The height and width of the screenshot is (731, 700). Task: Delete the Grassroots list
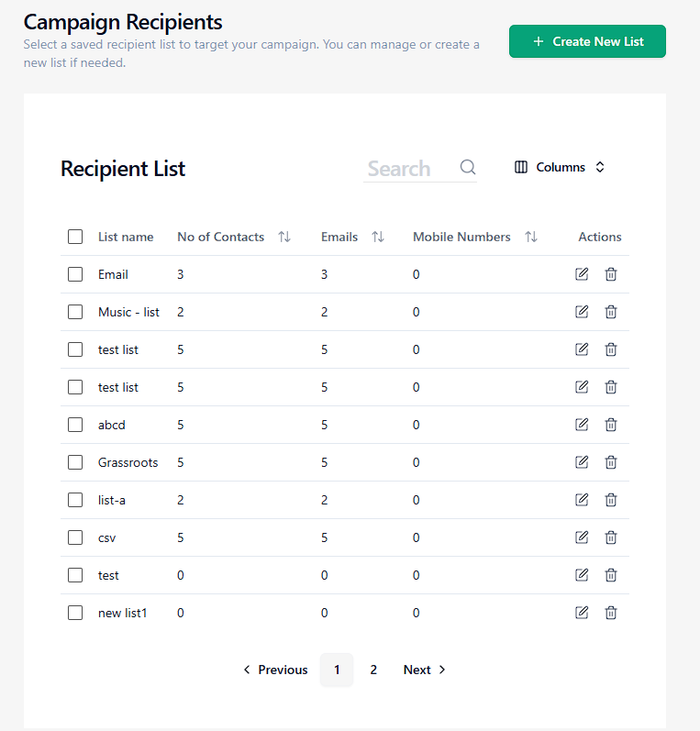611,462
